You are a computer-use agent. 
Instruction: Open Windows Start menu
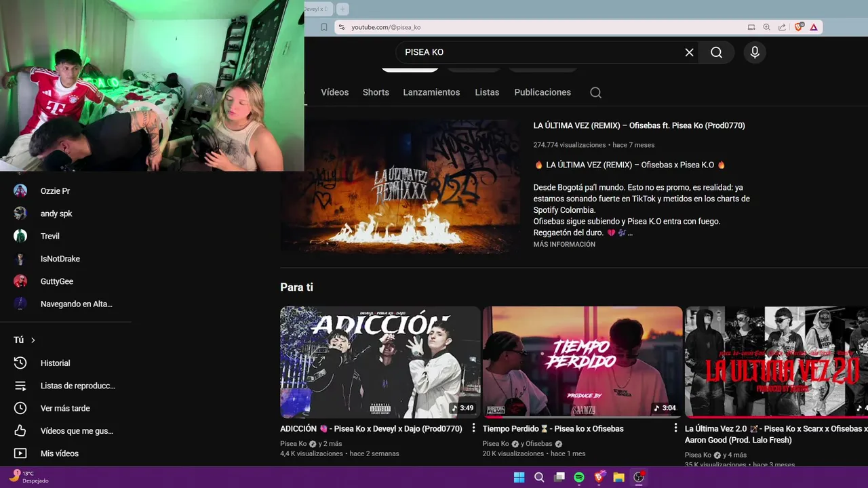point(519,477)
